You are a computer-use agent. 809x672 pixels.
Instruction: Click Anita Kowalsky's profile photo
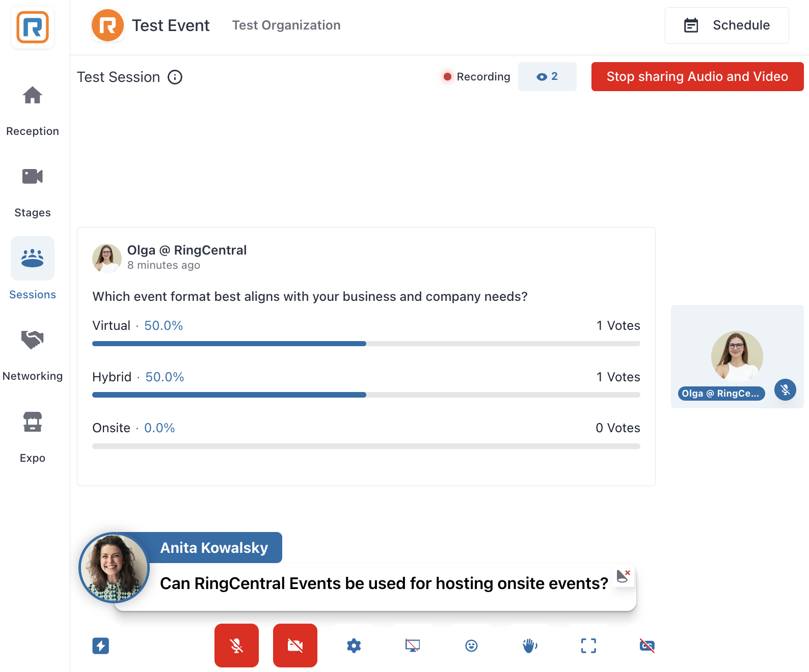(x=114, y=568)
